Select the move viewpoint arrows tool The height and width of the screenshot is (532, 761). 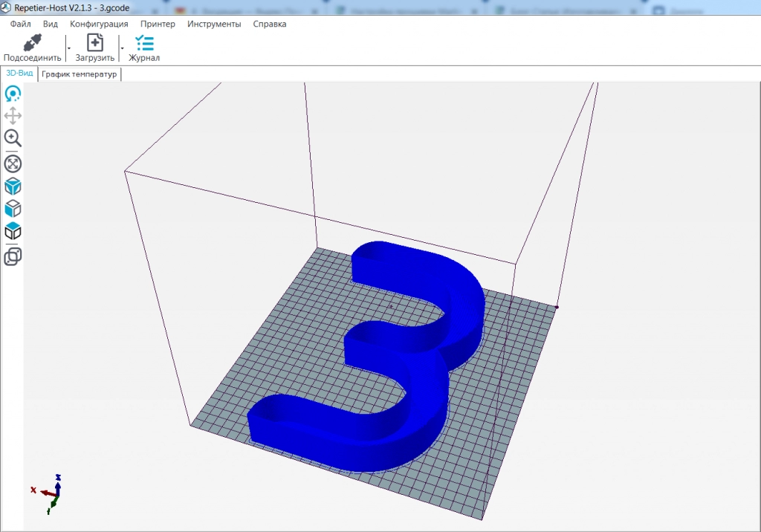point(13,116)
